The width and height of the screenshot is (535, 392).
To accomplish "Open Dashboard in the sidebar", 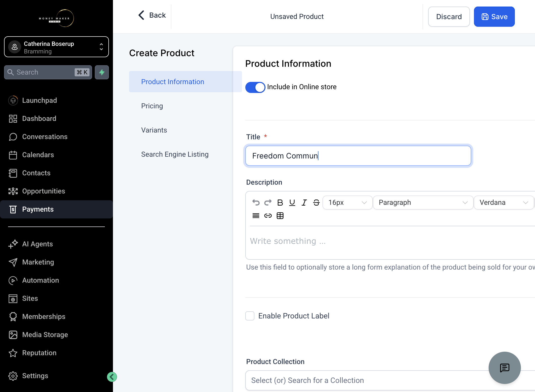I will tap(56, 118).
